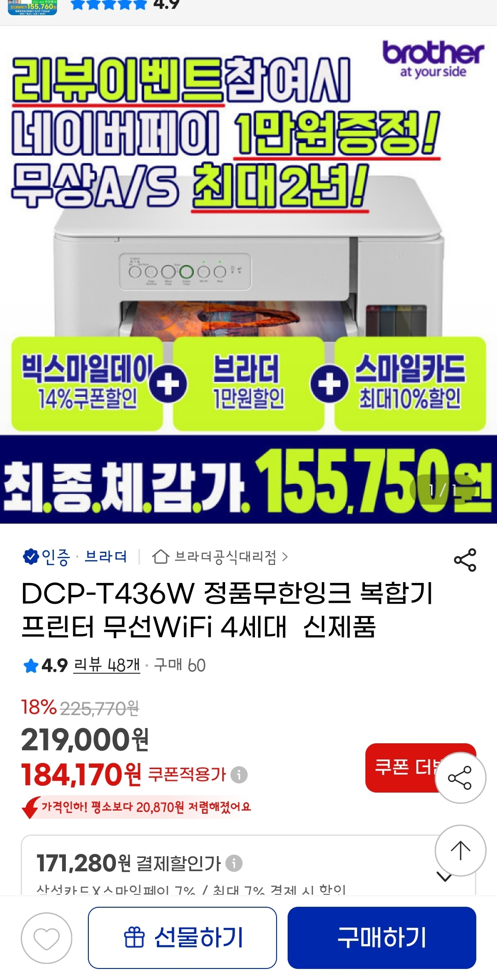The width and height of the screenshot is (497, 980).
Task: Open the 브라더공식대리점 home icon link
Action: click(161, 557)
